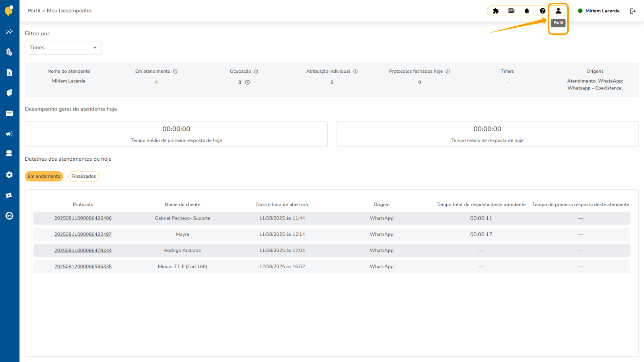Click the help question mark icon
644x362 pixels.
(x=543, y=11)
